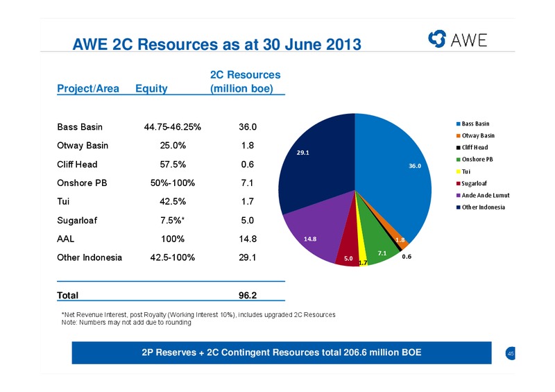Click the Total row label
This screenshot has width=555, height=392.
67,296
